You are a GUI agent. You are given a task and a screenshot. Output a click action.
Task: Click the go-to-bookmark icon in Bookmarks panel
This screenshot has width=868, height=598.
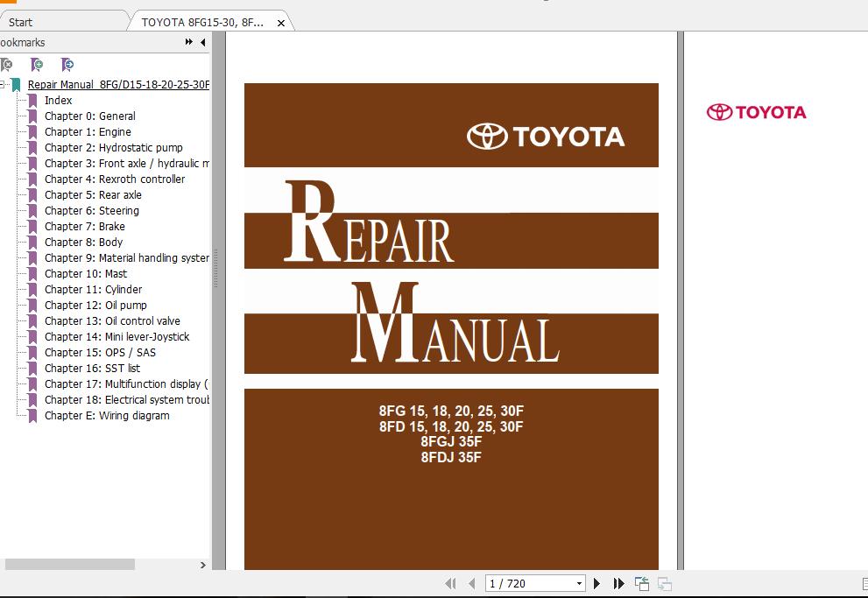coord(67,65)
